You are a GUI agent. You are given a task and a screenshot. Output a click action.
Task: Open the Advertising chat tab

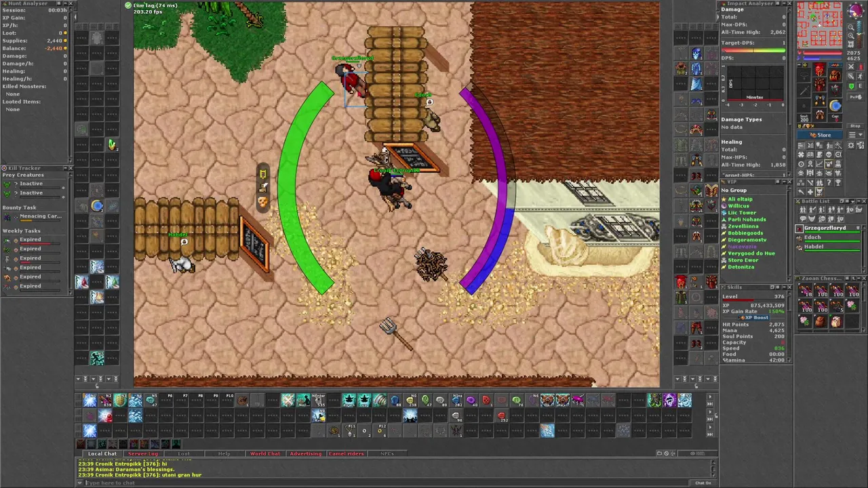coord(305,453)
